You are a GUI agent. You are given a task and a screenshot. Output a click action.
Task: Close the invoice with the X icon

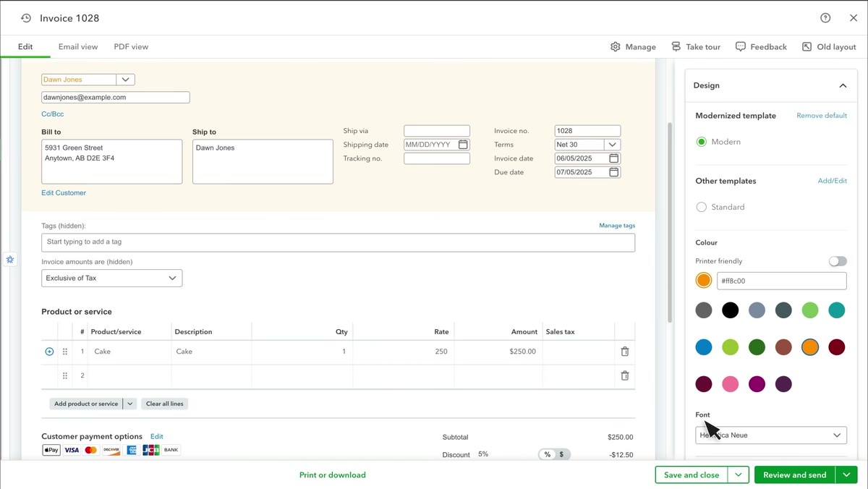854,18
